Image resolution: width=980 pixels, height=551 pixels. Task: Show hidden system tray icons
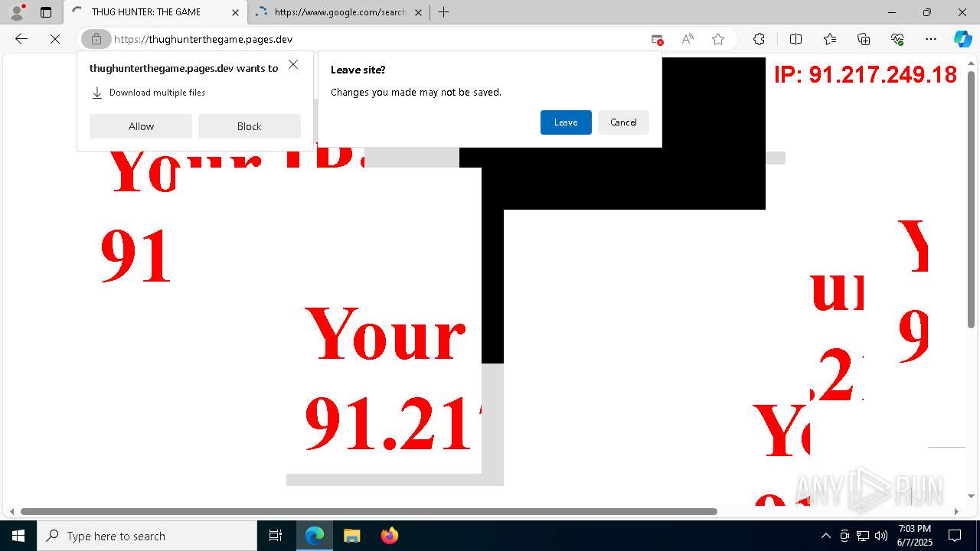825,536
